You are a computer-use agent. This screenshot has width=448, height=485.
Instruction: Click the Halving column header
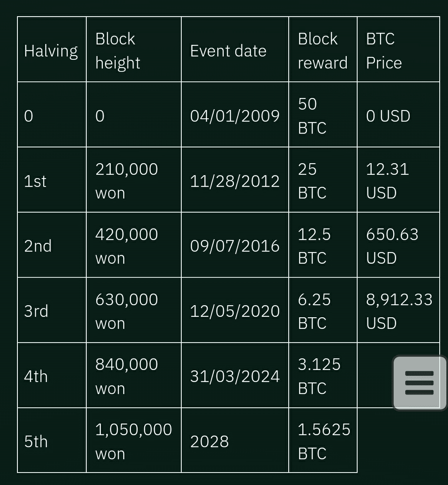51,51
